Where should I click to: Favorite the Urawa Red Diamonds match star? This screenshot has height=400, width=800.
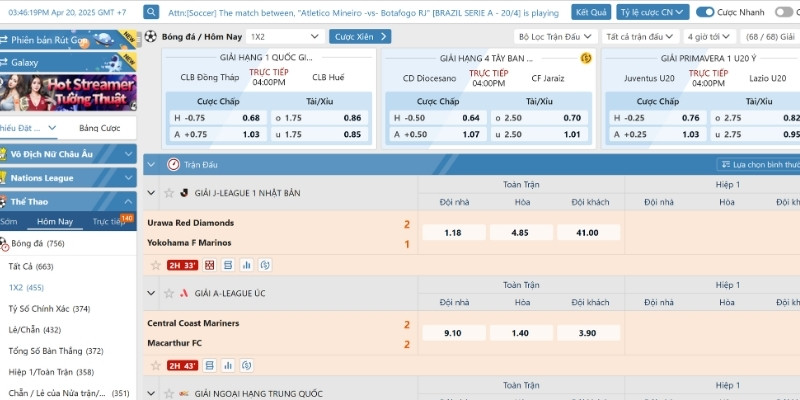click(x=156, y=265)
